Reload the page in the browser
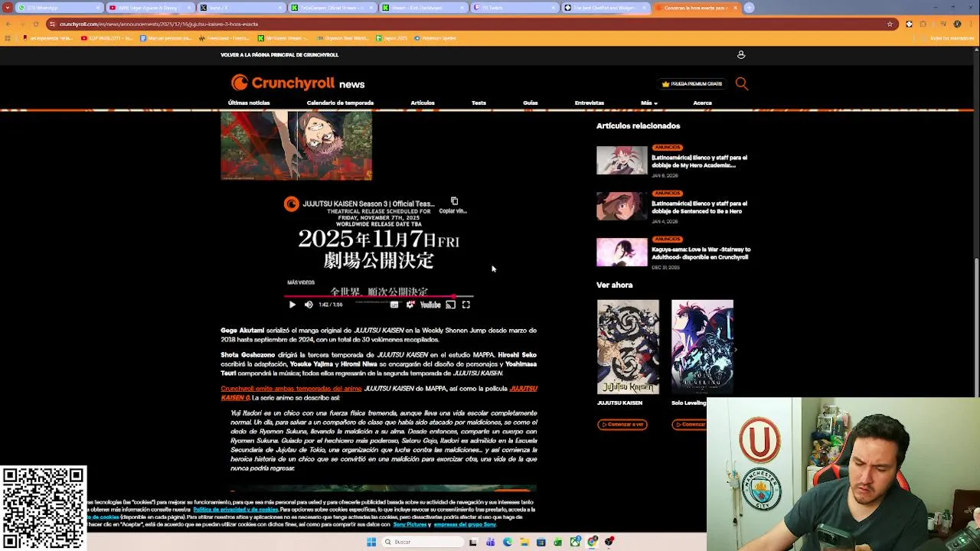Screen dimensions: 980x551 pos(36,24)
